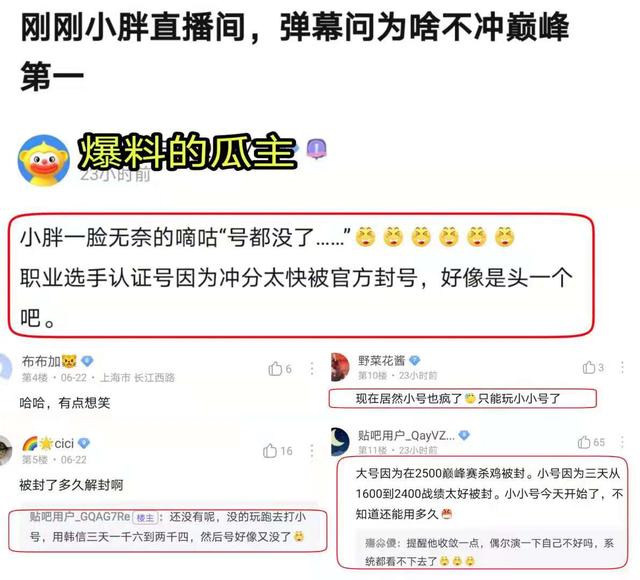Image resolution: width=640 pixels, height=580 pixels.
Task: Click 贴吧用户_GQAG7Re reply author name
Action: 80,517
